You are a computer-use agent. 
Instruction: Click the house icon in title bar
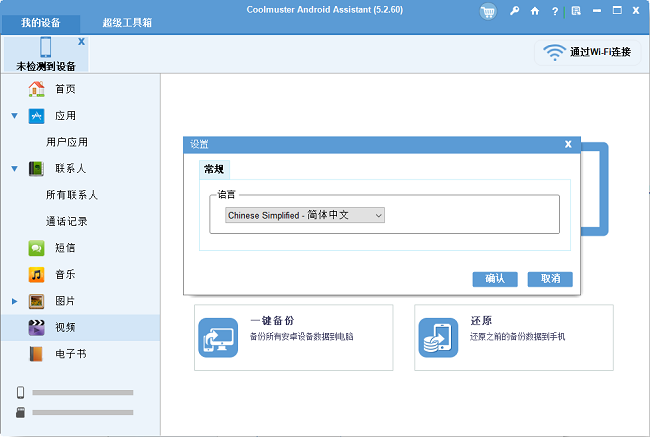click(535, 11)
